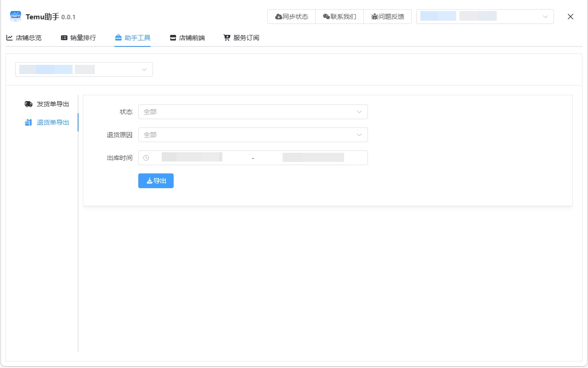The height and width of the screenshot is (368, 588).
Task: Click the download icon on the 导出 button
Action: coord(149,180)
